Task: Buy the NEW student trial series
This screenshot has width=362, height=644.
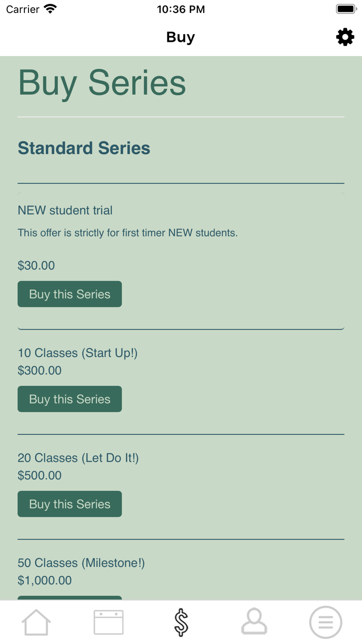Action: [70, 294]
